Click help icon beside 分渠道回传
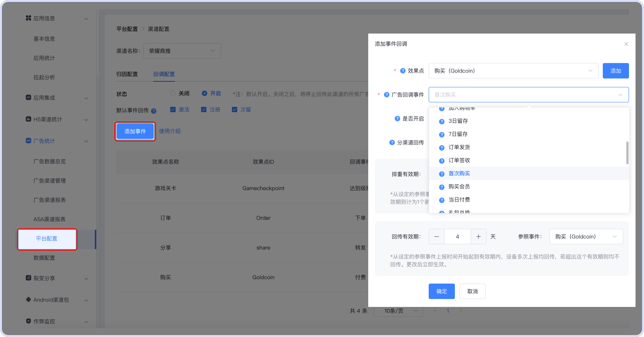 click(x=392, y=143)
